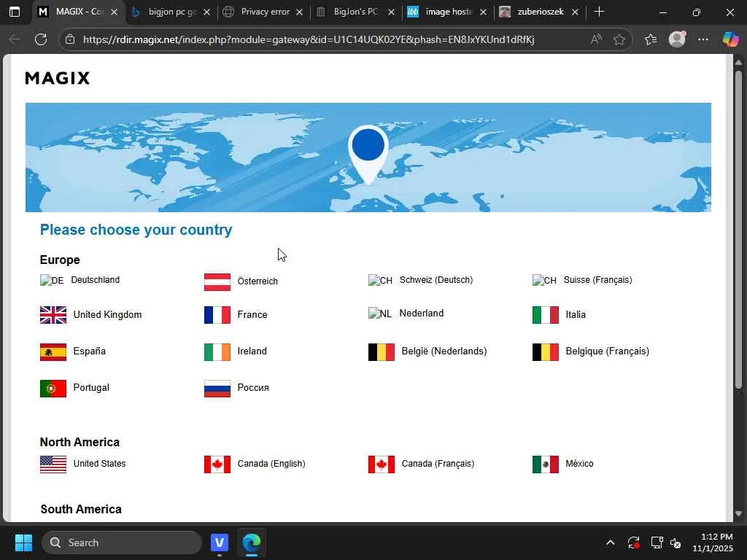Switch to the zuberioszek tab
This screenshot has width=747, height=560.
coord(540,12)
